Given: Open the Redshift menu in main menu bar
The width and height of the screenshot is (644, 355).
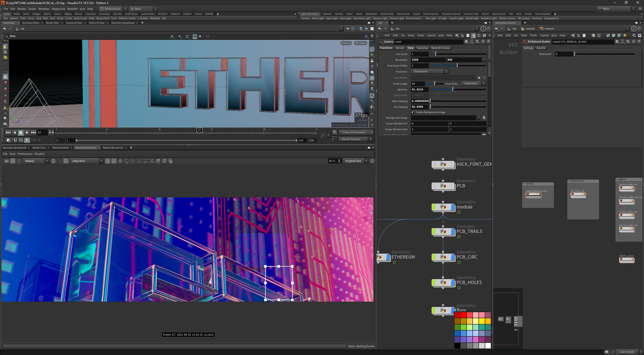Looking at the screenshot, I should tap(72, 9).
